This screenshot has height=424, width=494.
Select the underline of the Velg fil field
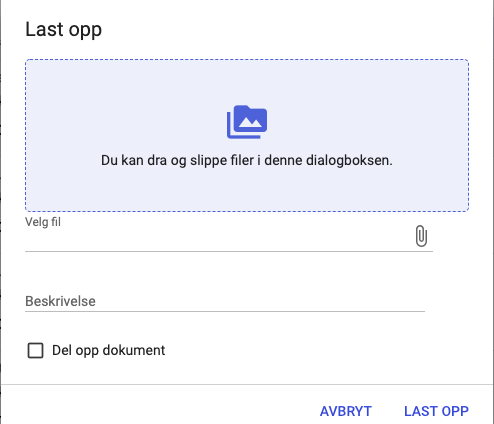point(229,251)
